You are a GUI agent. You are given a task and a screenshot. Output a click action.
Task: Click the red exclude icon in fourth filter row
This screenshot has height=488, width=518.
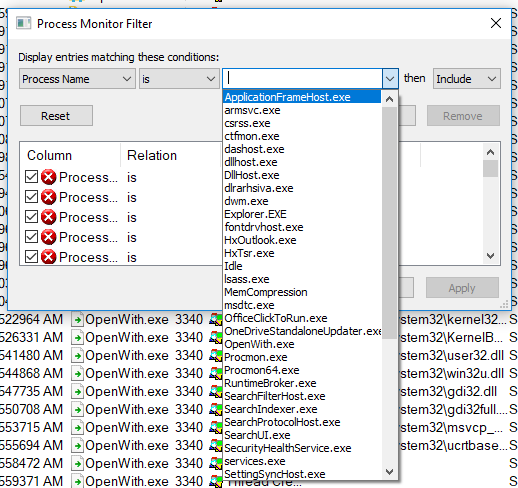pos(49,237)
